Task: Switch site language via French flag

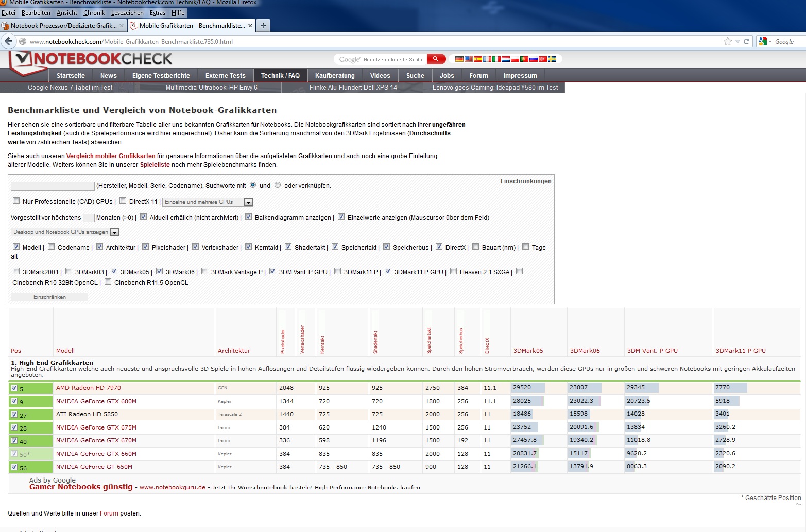Action: [x=487, y=59]
